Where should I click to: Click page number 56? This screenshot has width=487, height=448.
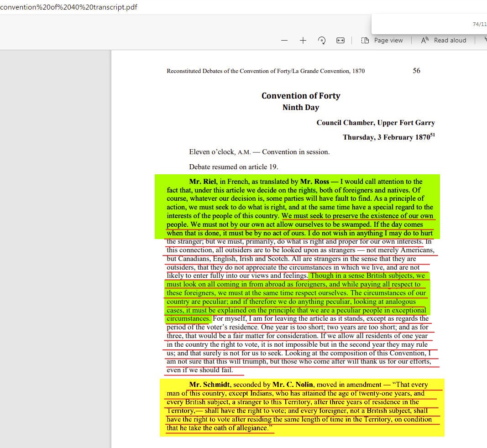417,70
